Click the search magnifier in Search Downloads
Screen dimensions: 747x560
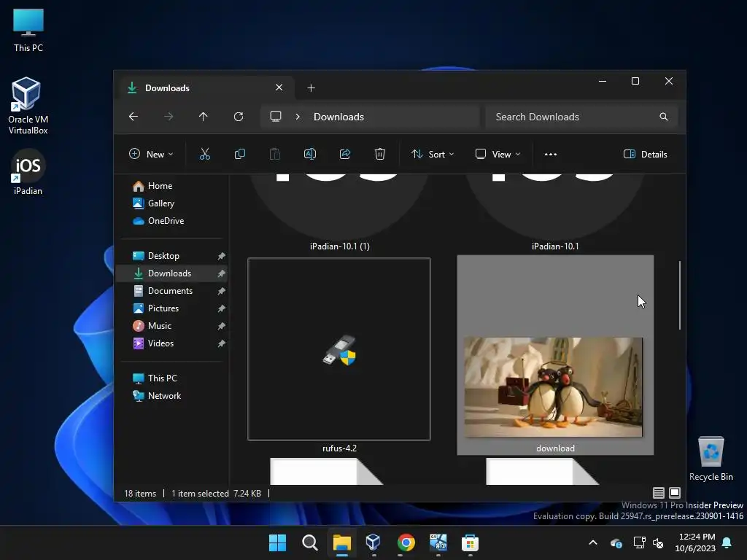[663, 117]
